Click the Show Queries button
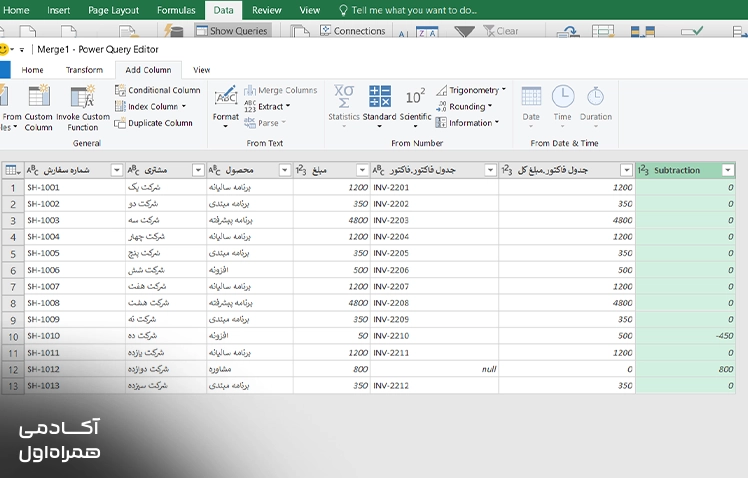748x478 pixels. [x=233, y=31]
